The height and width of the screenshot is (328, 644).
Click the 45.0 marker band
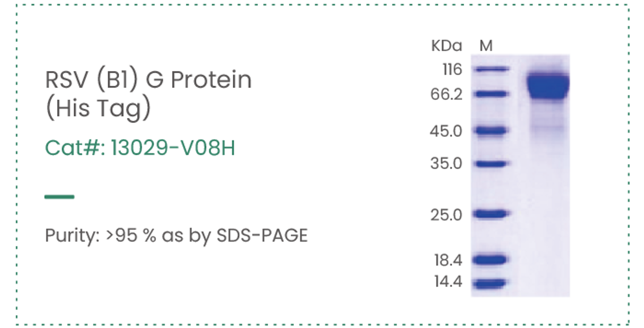point(491,130)
